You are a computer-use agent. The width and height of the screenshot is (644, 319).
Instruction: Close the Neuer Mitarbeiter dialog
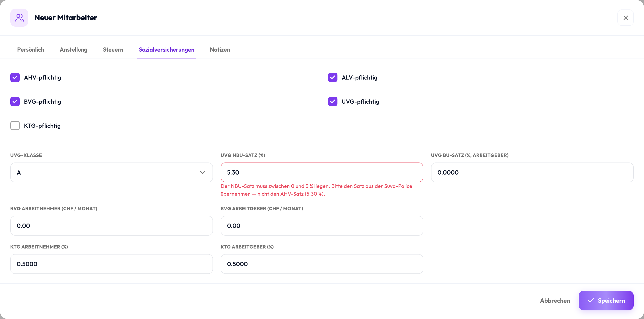pos(626,18)
